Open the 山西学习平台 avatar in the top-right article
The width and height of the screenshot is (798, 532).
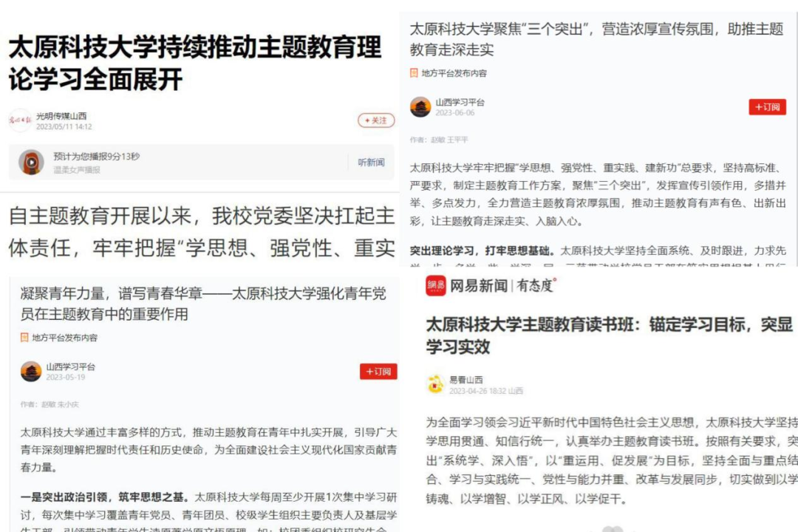pos(420,107)
